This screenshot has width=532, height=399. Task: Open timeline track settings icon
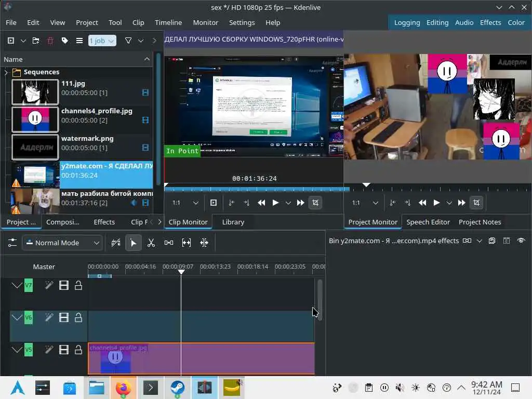12,243
